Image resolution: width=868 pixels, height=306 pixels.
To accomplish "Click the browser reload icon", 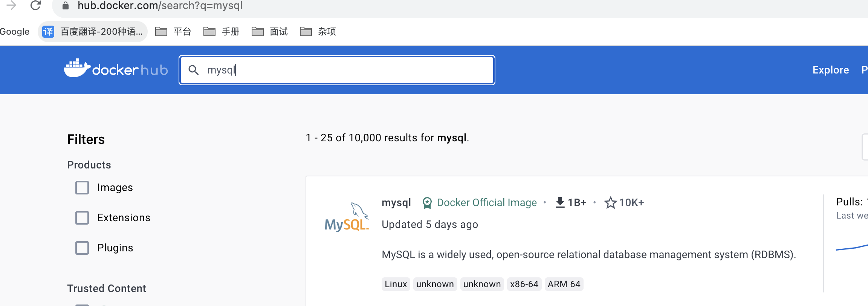I will 35,5.
